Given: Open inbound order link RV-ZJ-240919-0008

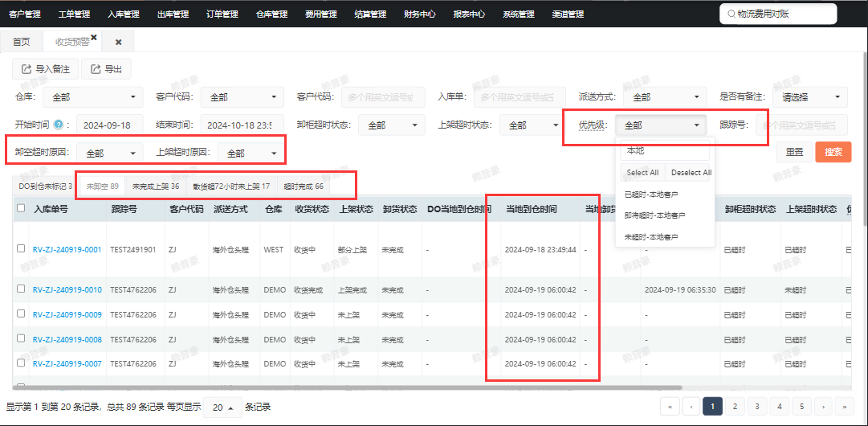Looking at the screenshot, I should pyautogui.click(x=67, y=339).
